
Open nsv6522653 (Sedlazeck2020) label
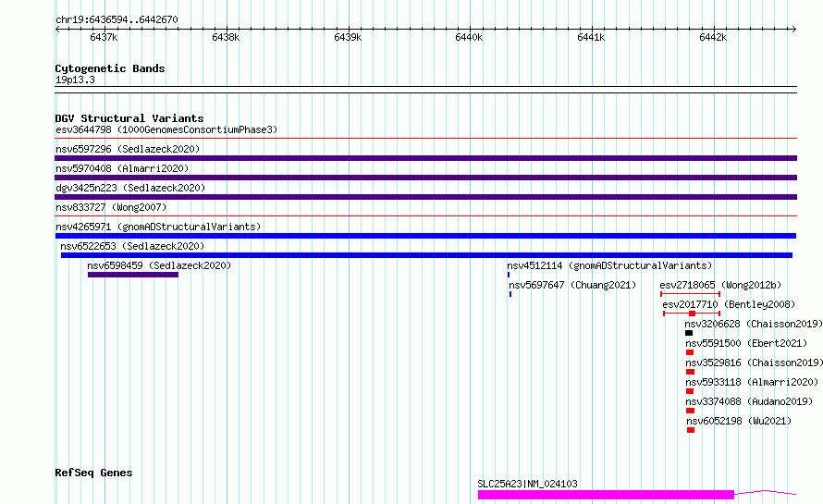132,246
